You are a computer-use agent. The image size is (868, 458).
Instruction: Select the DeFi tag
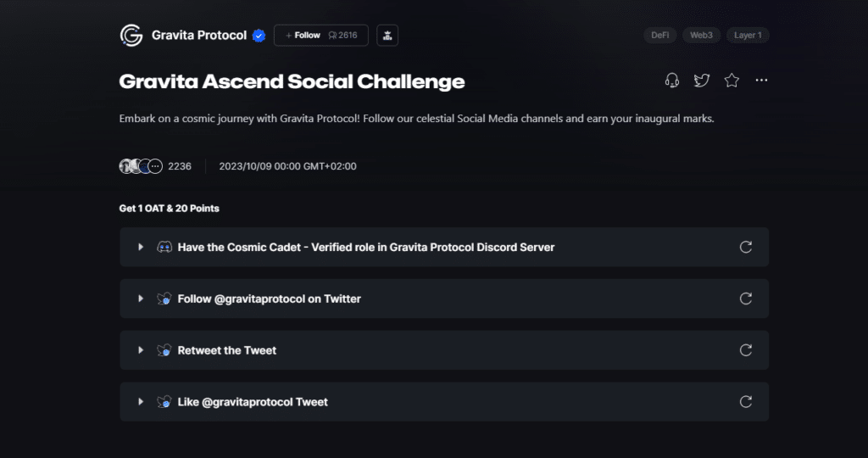click(x=659, y=36)
